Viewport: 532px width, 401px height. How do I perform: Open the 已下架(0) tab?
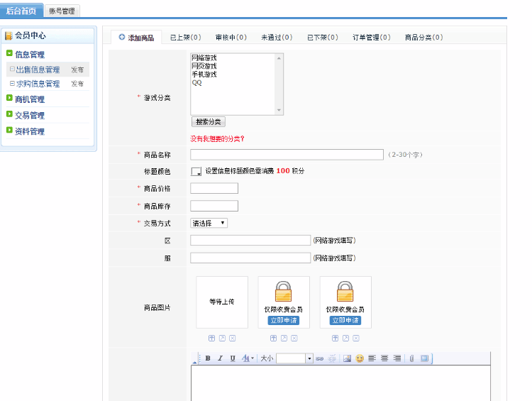point(322,38)
